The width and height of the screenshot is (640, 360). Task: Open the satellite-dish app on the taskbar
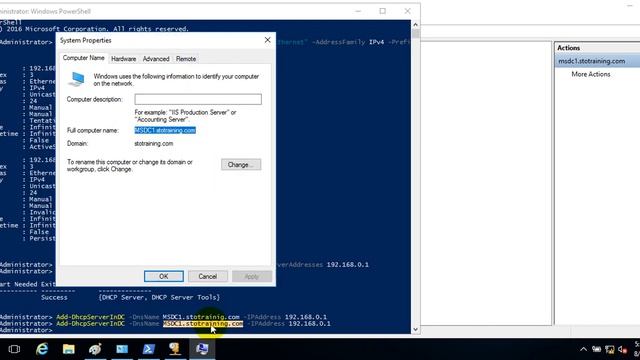[x=95, y=349]
